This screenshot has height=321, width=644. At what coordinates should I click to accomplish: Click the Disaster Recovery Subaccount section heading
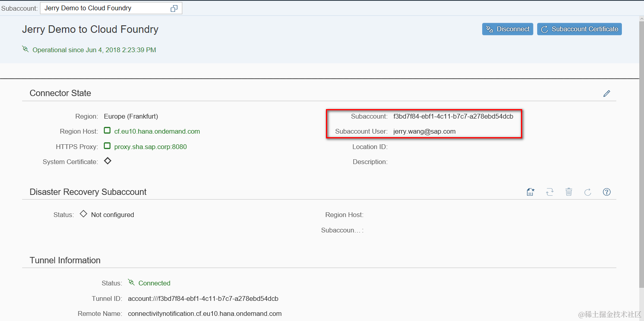tap(88, 192)
